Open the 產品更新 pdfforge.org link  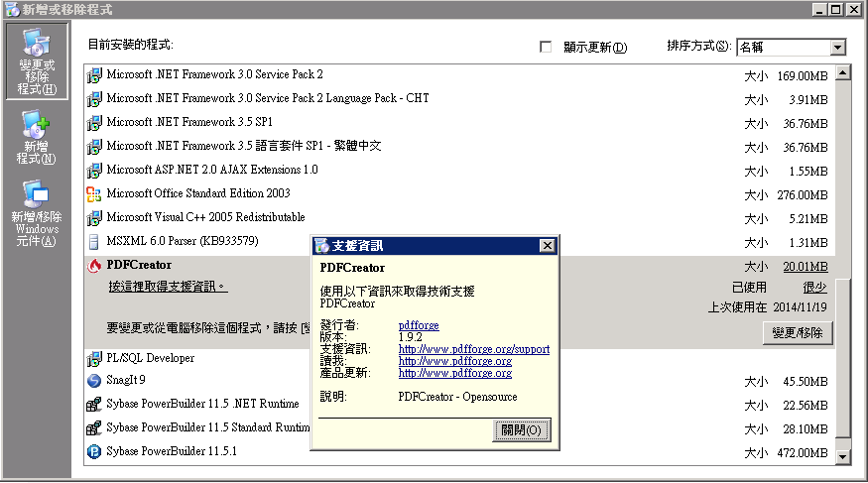coord(455,374)
